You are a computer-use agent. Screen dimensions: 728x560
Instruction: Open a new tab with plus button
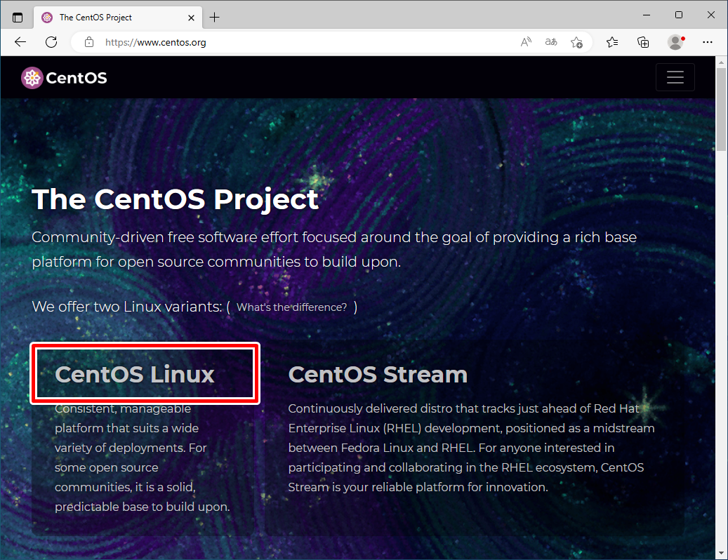pyautogui.click(x=215, y=18)
